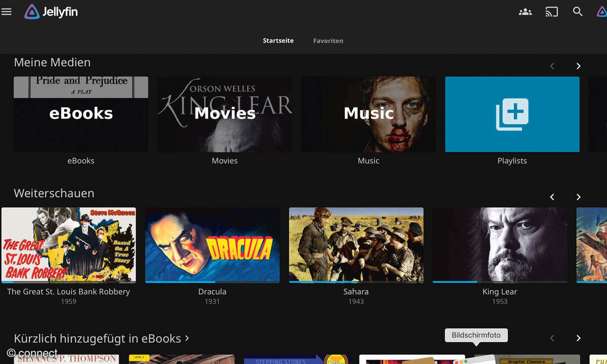The height and width of the screenshot is (364, 607).
Task: Click the Meine Medien heading
Action: [52, 63]
